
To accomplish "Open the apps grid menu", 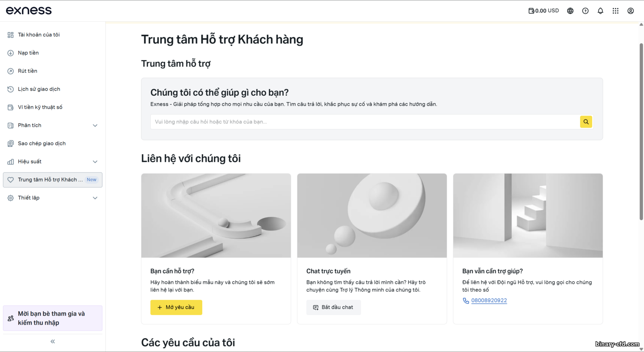I will (x=615, y=11).
